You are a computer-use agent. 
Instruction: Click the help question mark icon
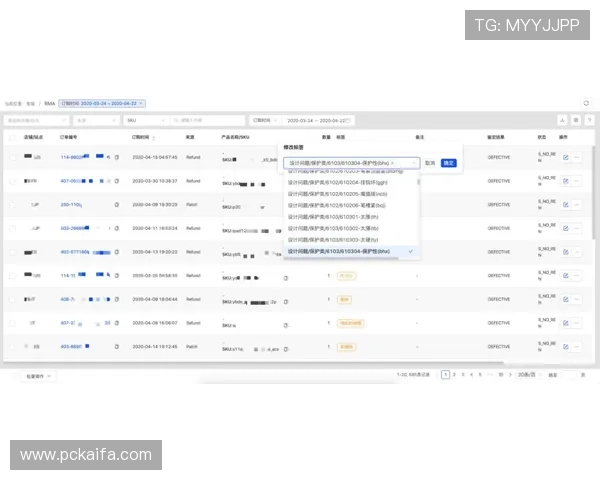(x=588, y=119)
